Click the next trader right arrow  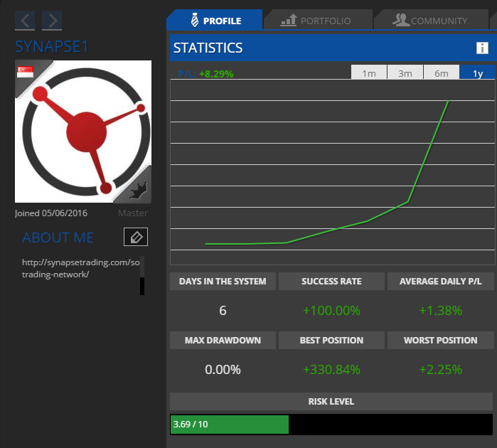(52, 21)
